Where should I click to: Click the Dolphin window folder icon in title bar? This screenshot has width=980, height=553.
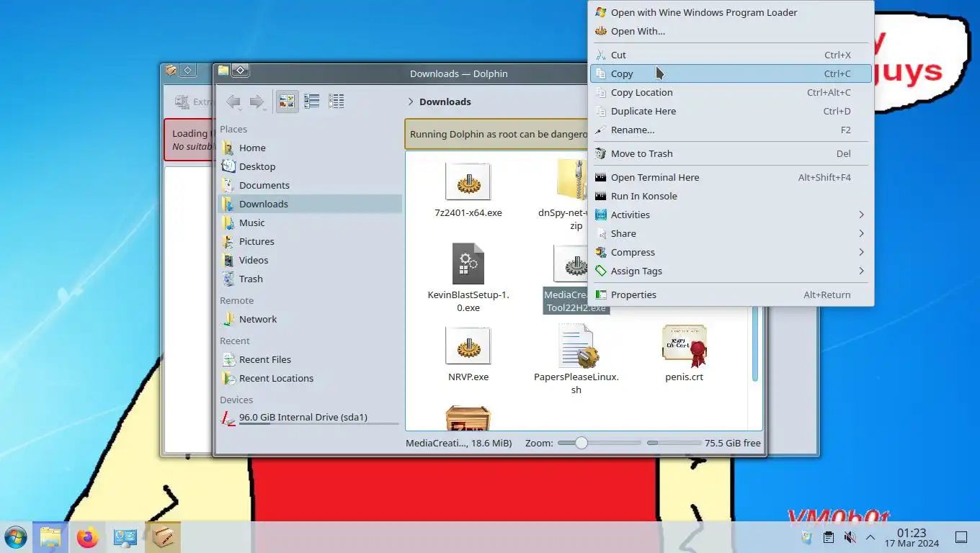pos(223,70)
